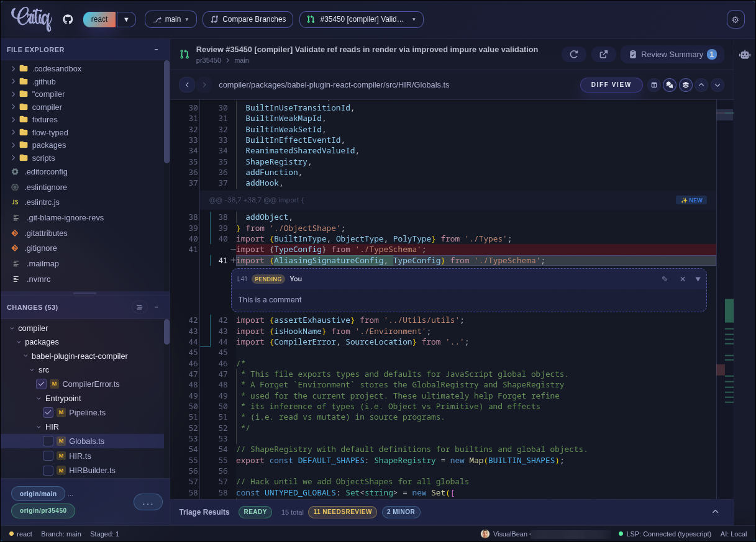Toggle the comments visibility icon
This screenshot has height=542, width=756.
point(670,85)
